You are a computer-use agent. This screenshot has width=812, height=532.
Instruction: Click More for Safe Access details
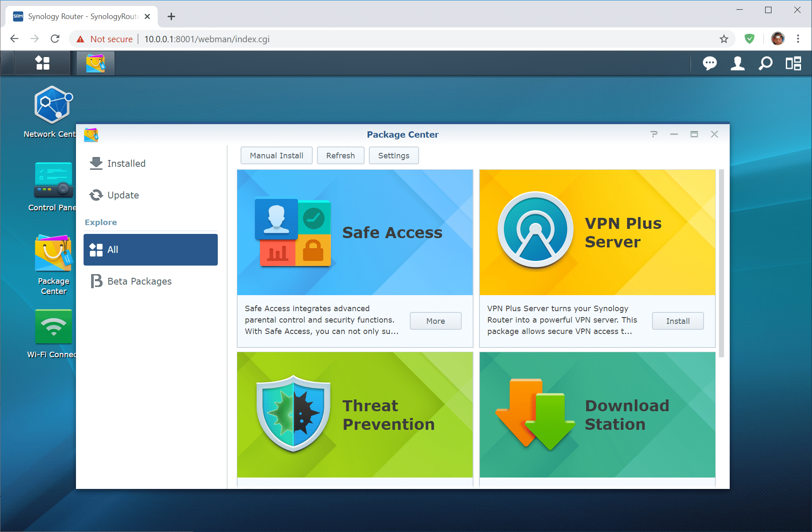pos(435,320)
